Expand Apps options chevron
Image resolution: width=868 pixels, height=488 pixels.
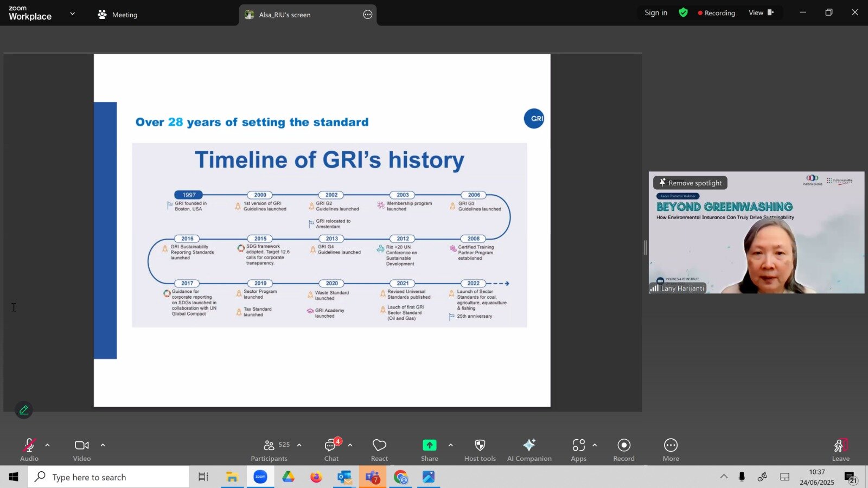(x=595, y=445)
